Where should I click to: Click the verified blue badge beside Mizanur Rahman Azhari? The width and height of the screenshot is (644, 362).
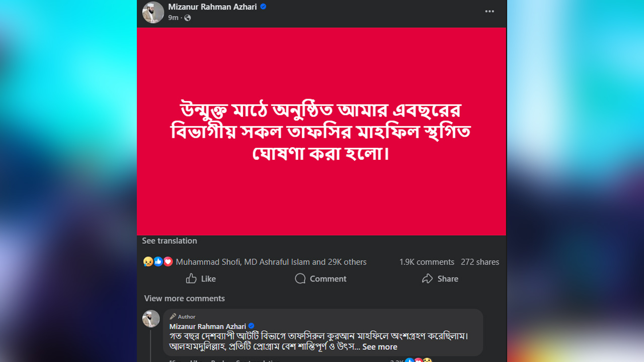pos(264,7)
